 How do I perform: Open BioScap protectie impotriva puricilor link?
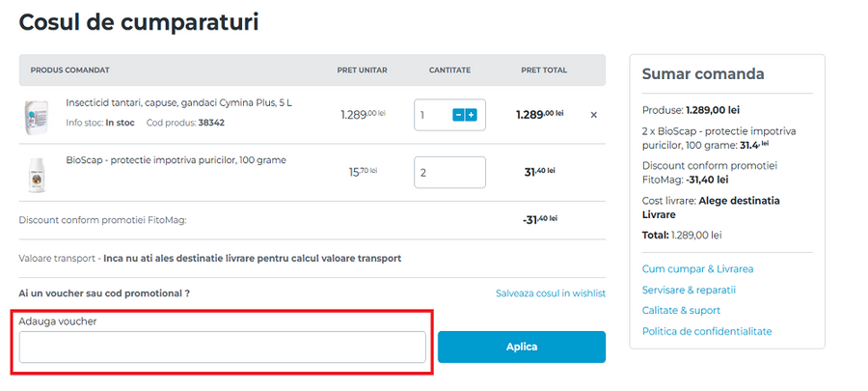[x=176, y=159]
